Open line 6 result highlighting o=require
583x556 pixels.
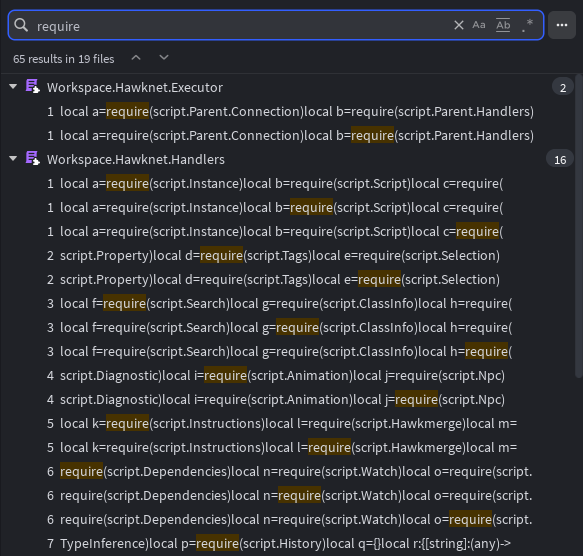(289, 520)
